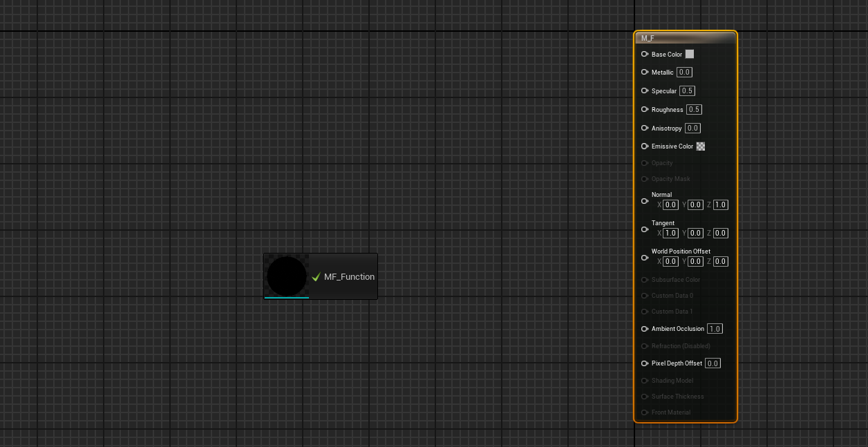Click the Emissive Color label text
Viewport: 868px width, 447px height.
[672, 146]
